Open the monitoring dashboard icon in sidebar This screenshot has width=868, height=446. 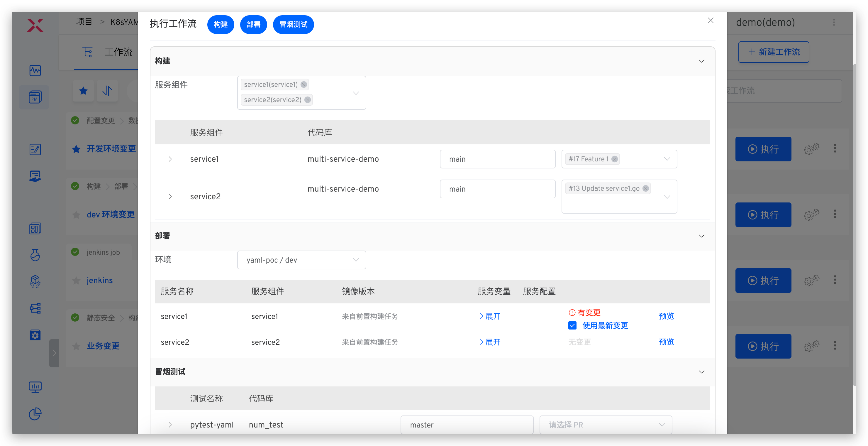click(x=35, y=70)
